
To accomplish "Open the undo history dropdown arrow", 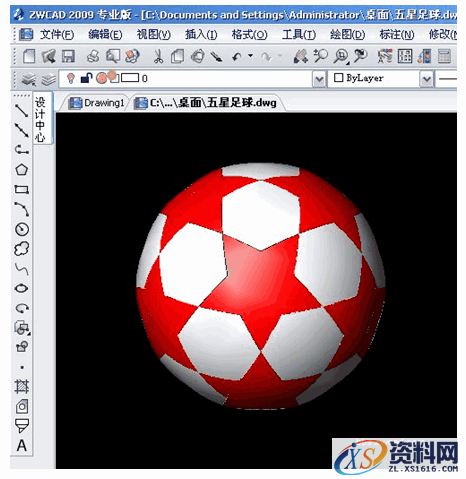I will [x=250, y=56].
